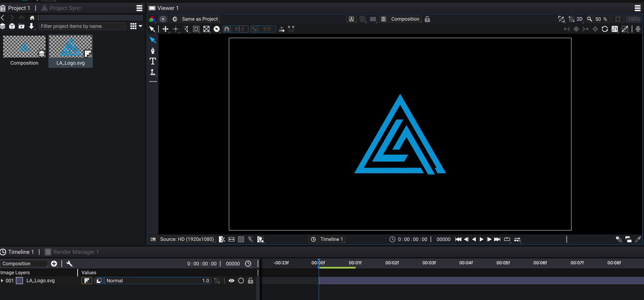Open the Source: HD (1920x1080) dropdown
The width and height of the screenshot is (644, 300).
(182, 239)
